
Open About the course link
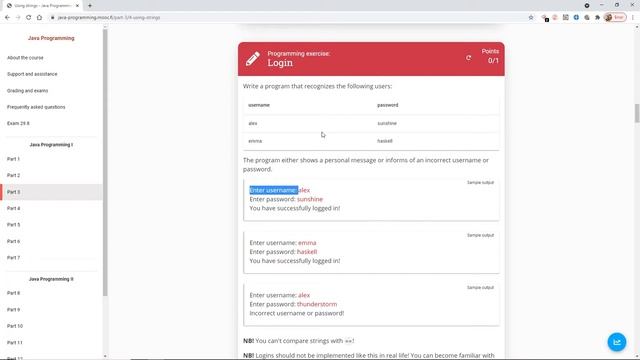pyautogui.click(x=25, y=58)
